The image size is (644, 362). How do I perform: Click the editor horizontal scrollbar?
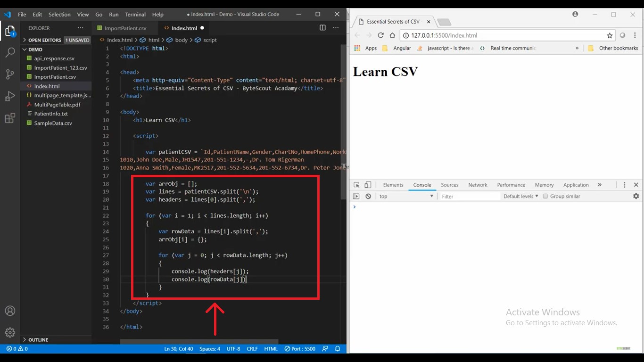coord(199,342)
